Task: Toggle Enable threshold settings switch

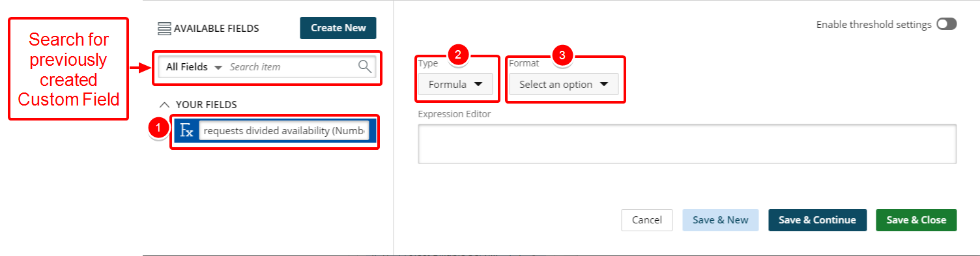Action: point(946,24)
